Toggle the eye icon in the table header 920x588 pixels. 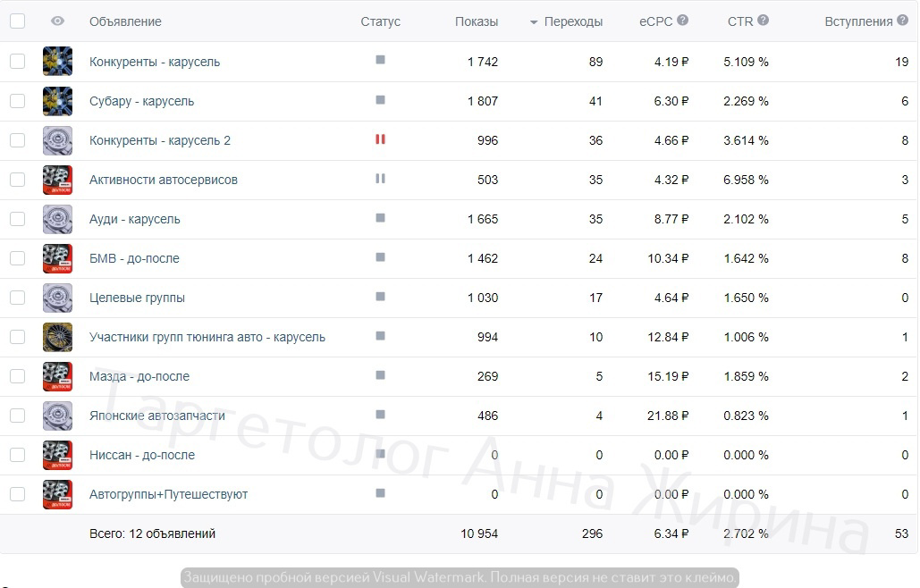(x=57, y=21)
